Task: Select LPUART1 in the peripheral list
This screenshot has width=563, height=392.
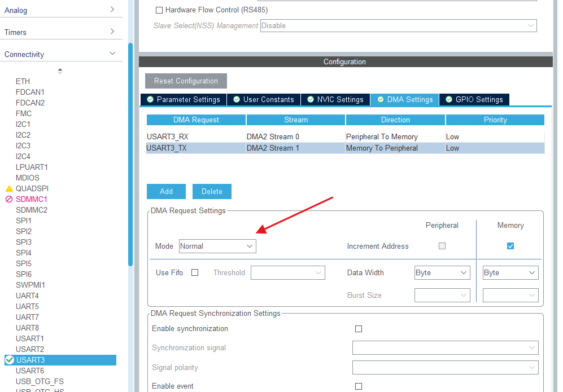Action: click(32, 167)
